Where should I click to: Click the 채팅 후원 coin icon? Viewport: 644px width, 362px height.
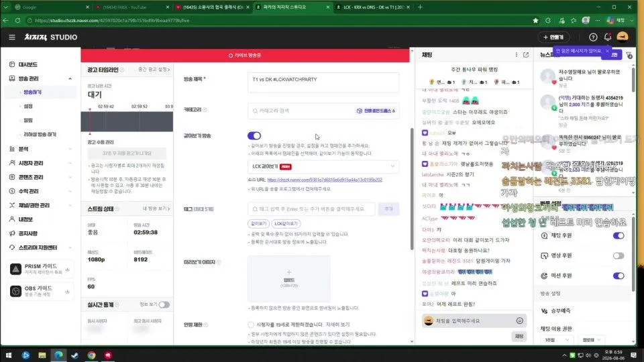[x=544, y=235]
